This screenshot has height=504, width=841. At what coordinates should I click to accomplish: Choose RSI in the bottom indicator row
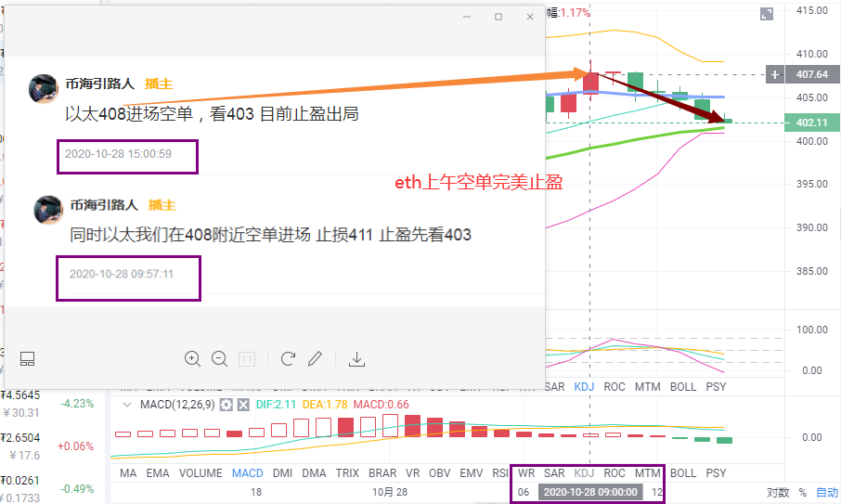tap(501, 472)
